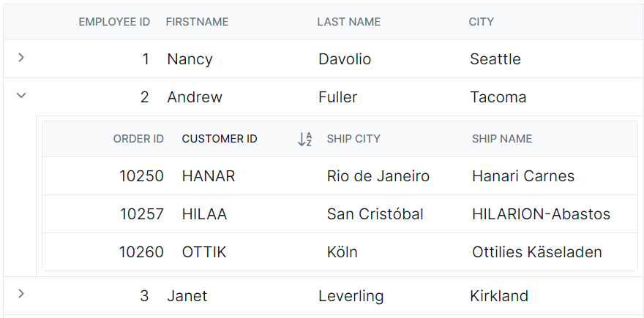Image resolution: width=644 pixels, height=318 pixels.
Task: Expand the Janet Leverling row
Action: [21, 294]
